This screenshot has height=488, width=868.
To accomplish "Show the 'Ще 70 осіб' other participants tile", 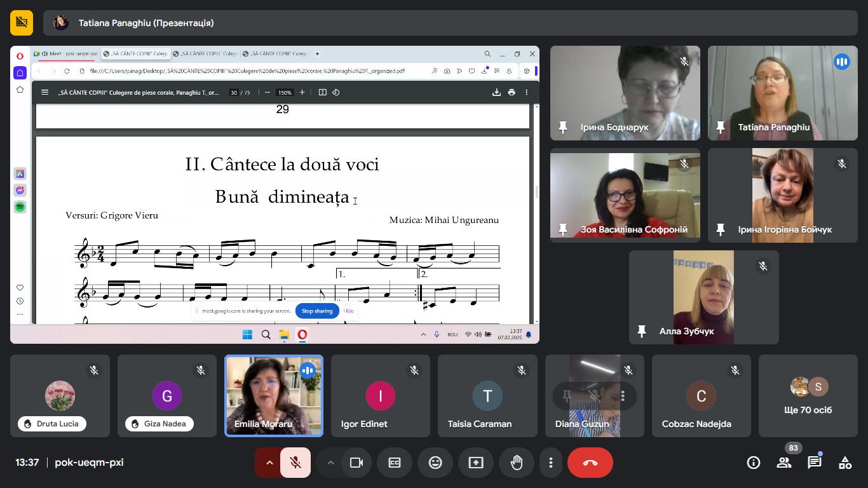I will click(808, 396).
